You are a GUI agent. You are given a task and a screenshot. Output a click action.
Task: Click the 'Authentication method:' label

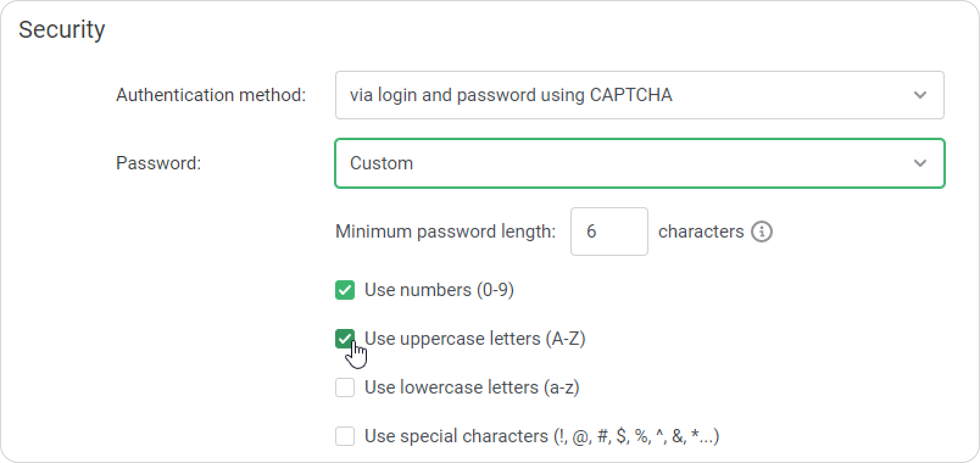coord(211,95)
